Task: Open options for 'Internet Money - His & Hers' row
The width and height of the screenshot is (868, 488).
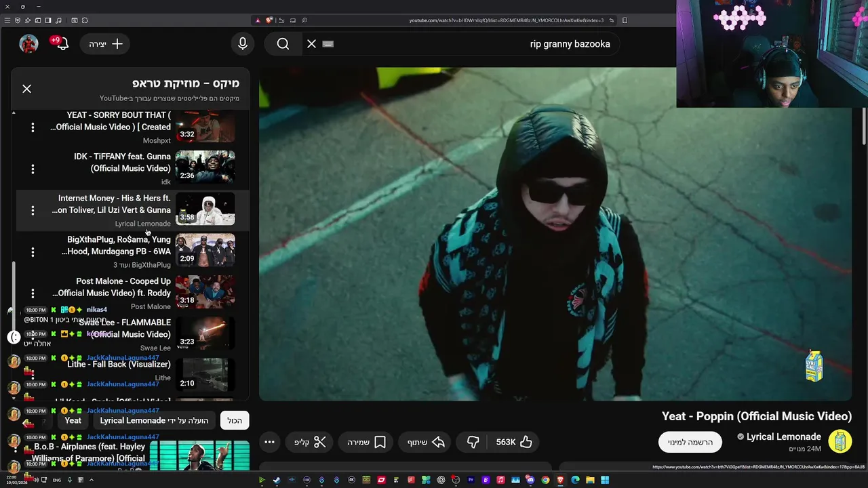Action: (33, 211)
